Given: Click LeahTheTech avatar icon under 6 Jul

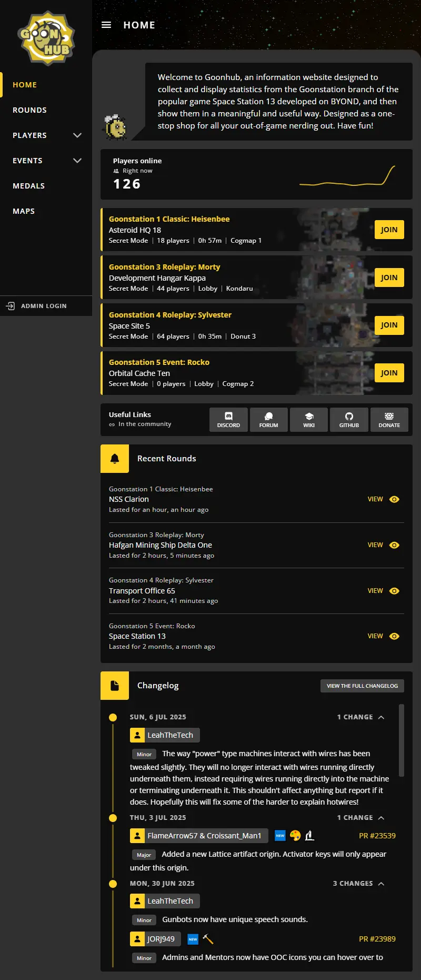Looking at the screenshot, I should [137, 735].
